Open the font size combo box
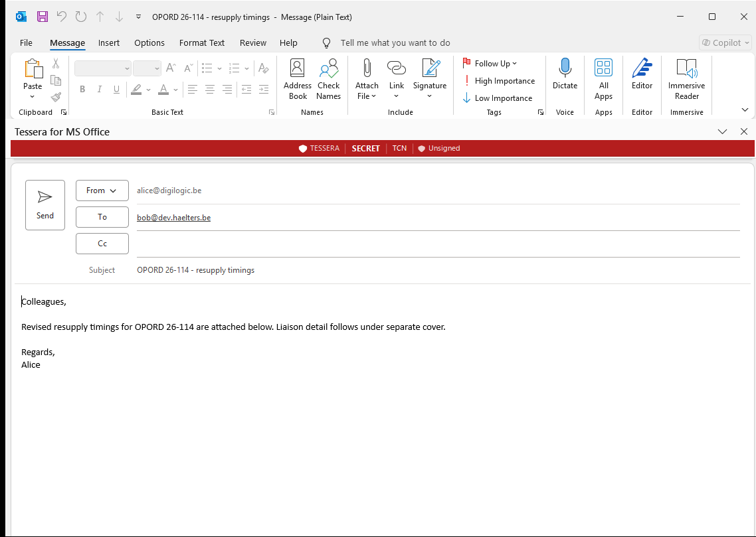This screenshot has height=537, width=756. 147,68
